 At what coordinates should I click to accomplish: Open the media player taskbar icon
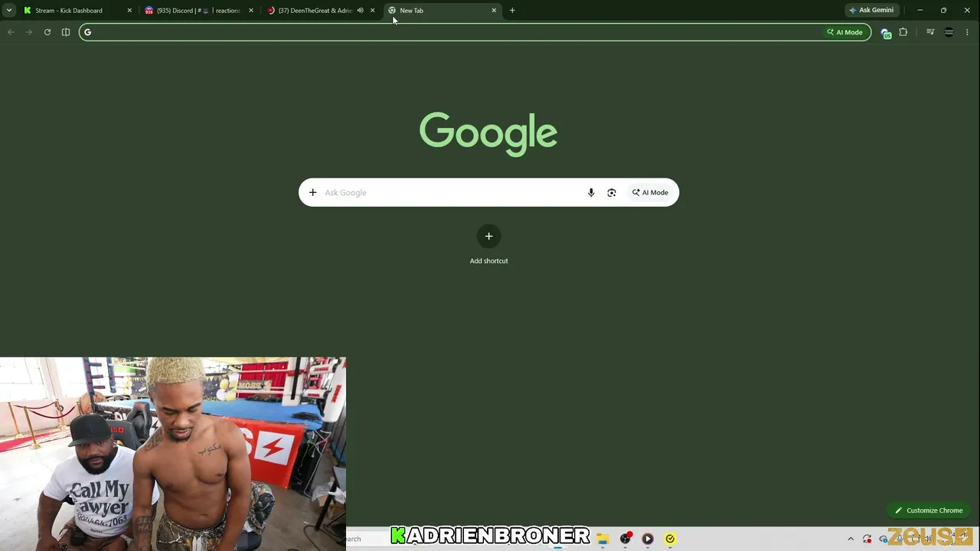click(x=648, y=539)
